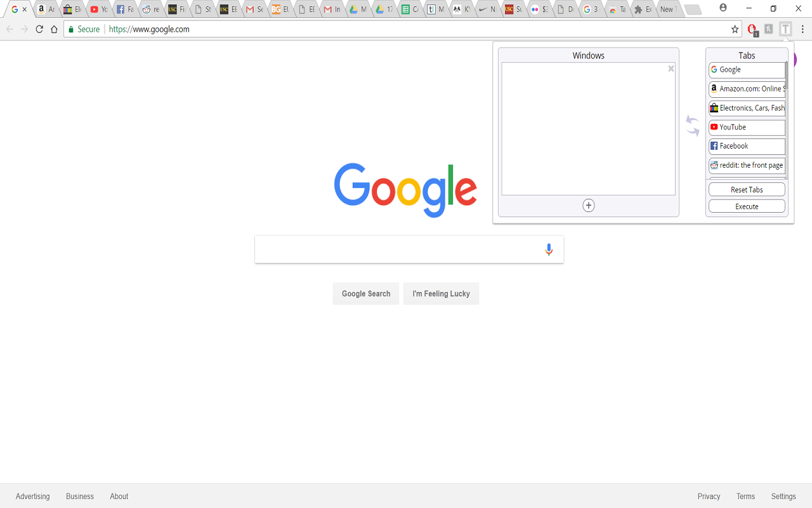Click the I'm Feeling Lucky button
Image resolution: width=812 pixels, height=508 pixels.
click(x=441, y=294)
